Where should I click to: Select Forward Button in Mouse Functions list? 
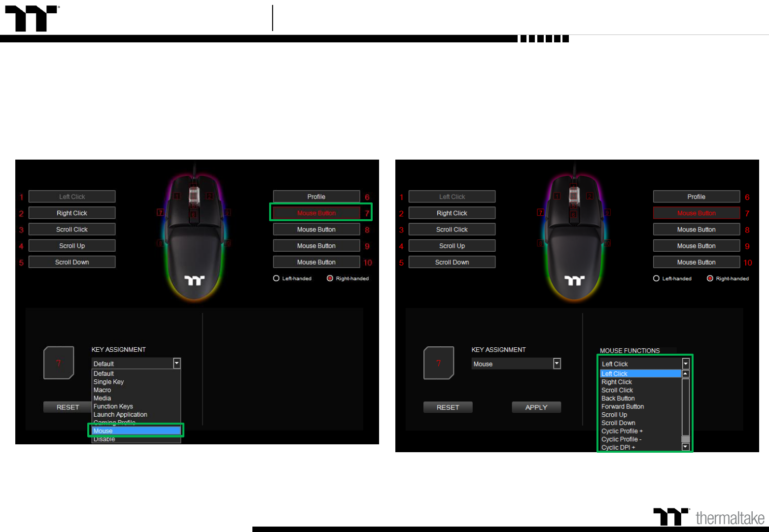(623, 406)
